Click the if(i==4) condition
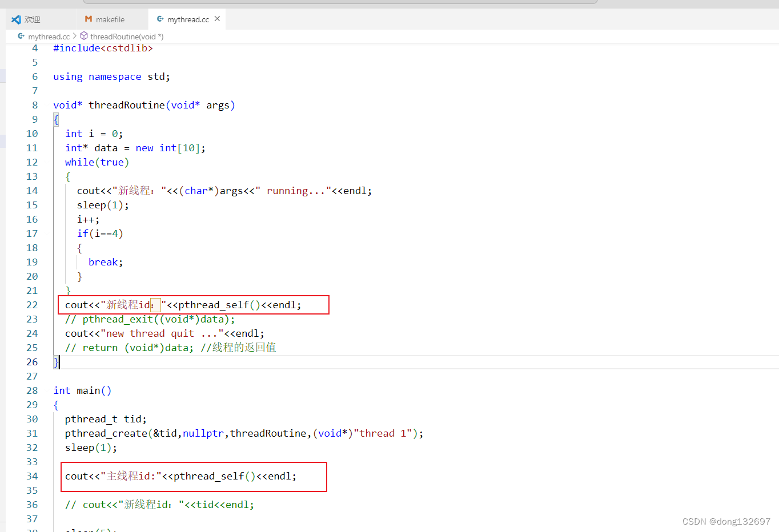 (x=100, y=233)
